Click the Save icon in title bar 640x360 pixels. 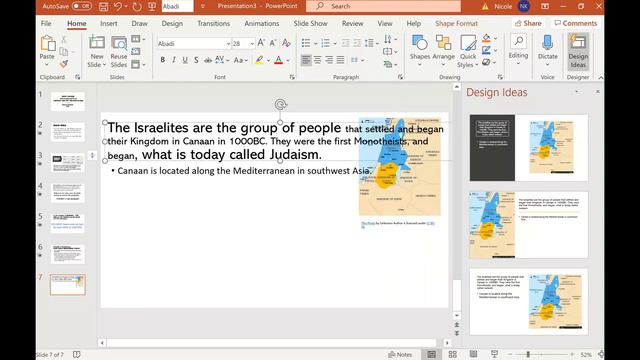pos(104,6)
